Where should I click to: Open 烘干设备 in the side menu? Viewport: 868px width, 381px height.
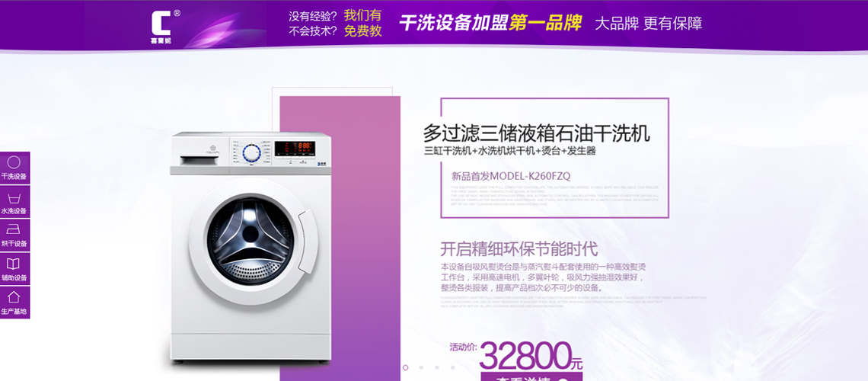pos(14,235)
